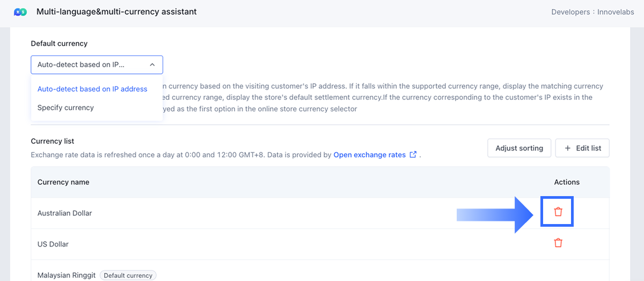This screenshot has width=644, height=281.
Task: Collapse the dropdown using its chevron arrow
Action: tap(152, 64)
